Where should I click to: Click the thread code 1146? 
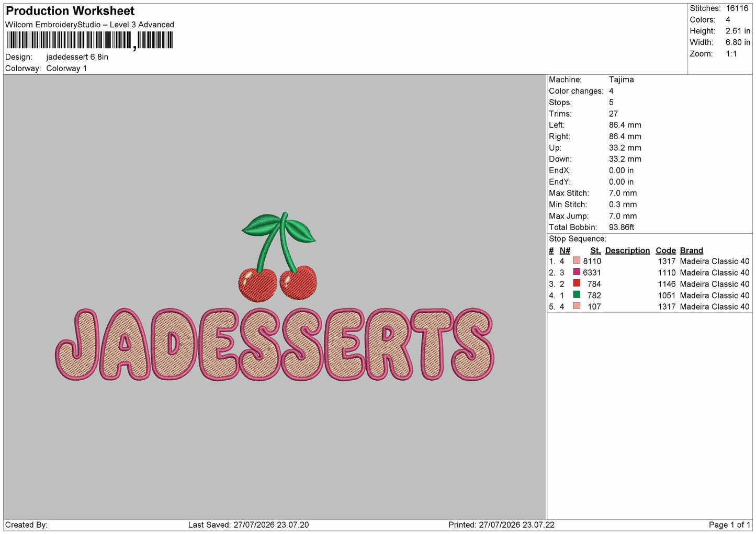pyautogui.click(x=667, y=284)
